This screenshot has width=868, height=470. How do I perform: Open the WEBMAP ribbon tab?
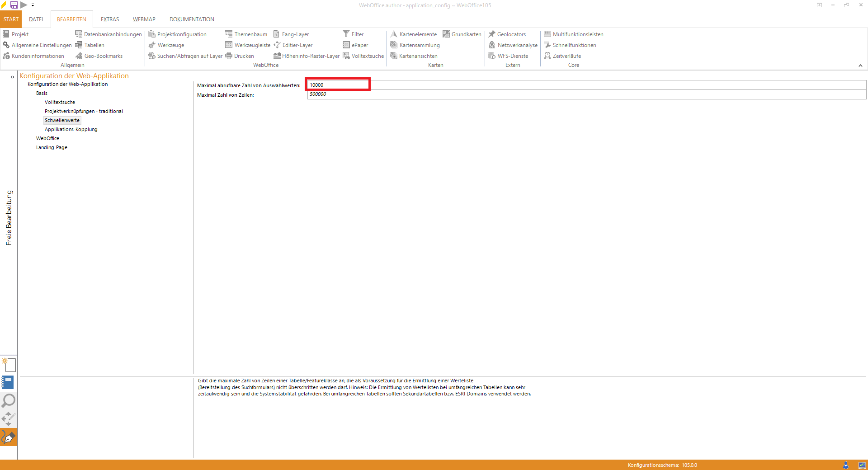coord(144,19)
